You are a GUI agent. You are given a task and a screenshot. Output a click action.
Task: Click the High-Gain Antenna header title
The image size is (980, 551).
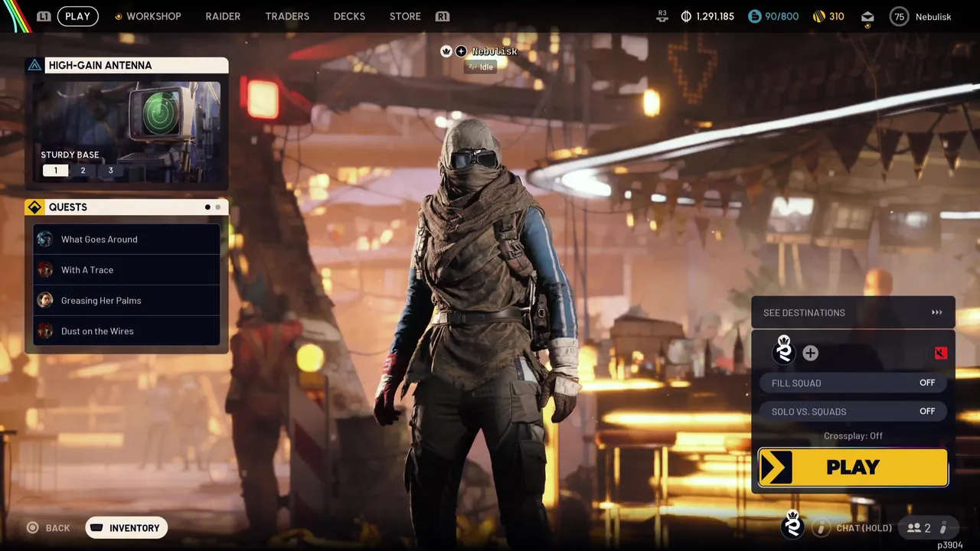click(100, 65)
